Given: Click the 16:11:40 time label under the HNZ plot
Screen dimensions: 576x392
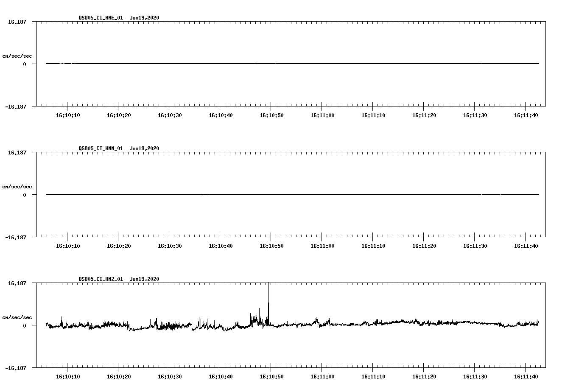Looking at the screenshot, I should (x=526, y=377).
